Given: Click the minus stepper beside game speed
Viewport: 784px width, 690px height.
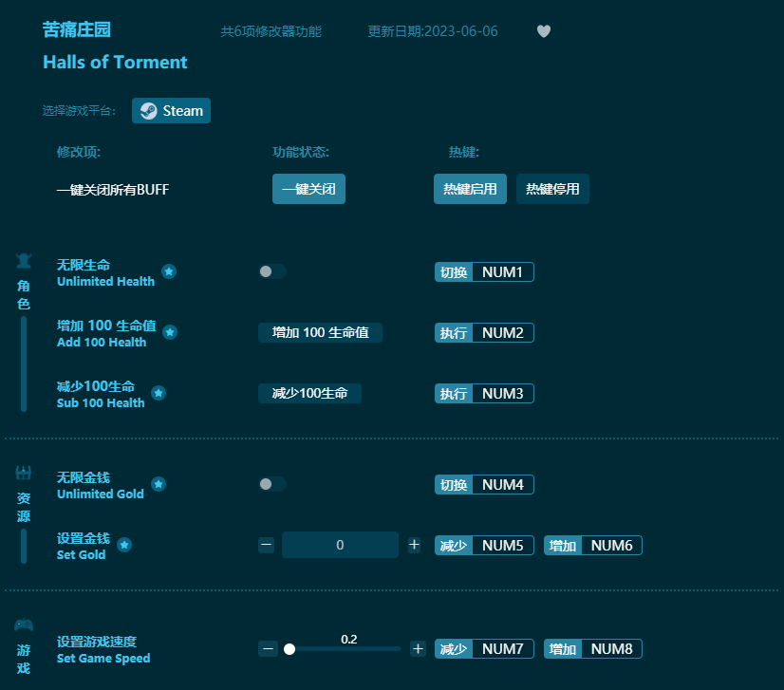Looking at the screenshot, I should coord(268,649).
